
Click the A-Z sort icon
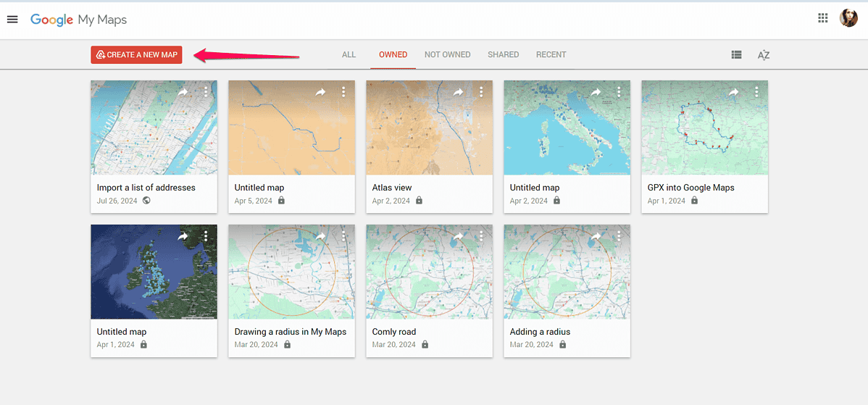763,55
